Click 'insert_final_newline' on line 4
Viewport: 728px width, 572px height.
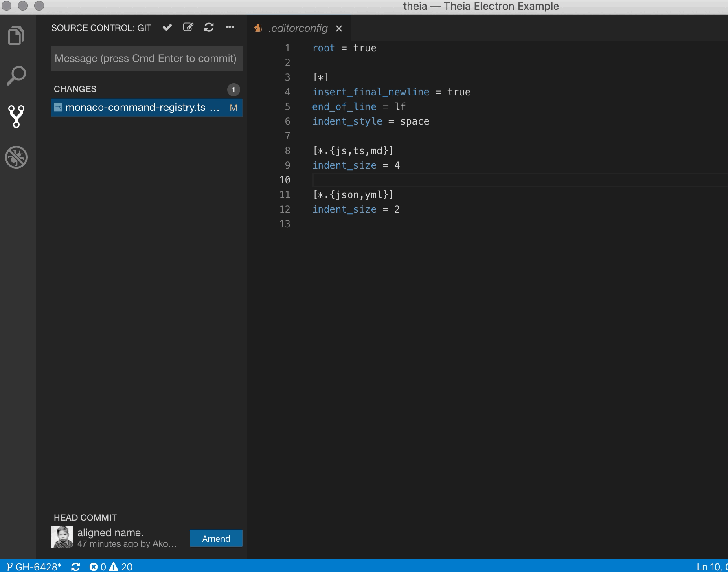coord(371,92)
